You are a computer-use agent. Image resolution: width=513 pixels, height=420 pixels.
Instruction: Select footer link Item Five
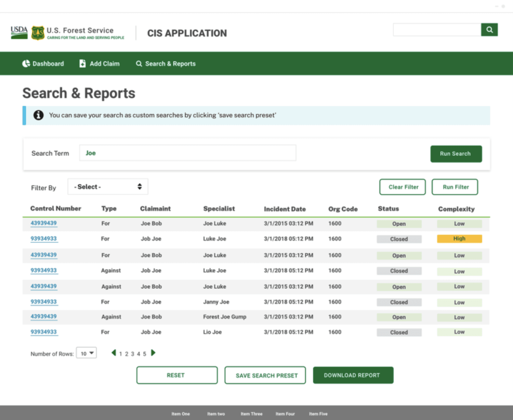pyautogui.click(x=318, y=414)
